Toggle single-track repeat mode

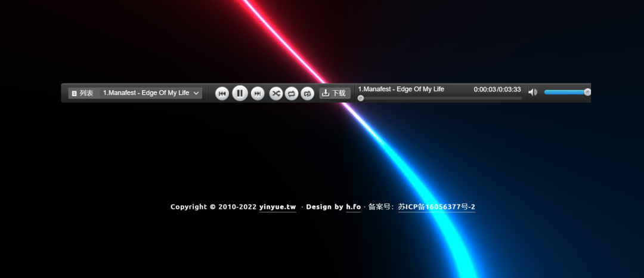tap(307, 94)
